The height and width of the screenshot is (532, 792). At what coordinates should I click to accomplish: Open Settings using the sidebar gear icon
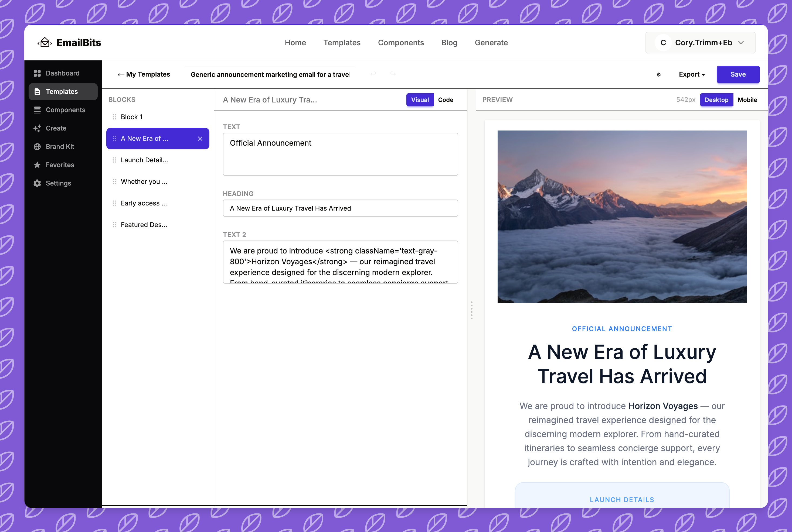[x=37, y=183]
